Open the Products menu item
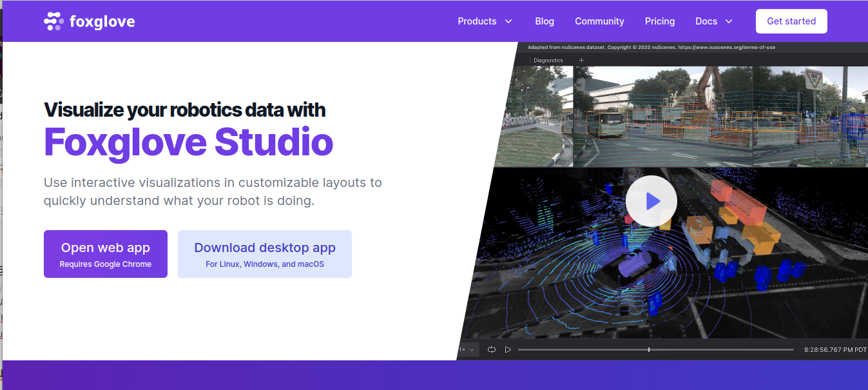Image resolution: width=868 pixels, height=390 pixels. coord(477,21)
